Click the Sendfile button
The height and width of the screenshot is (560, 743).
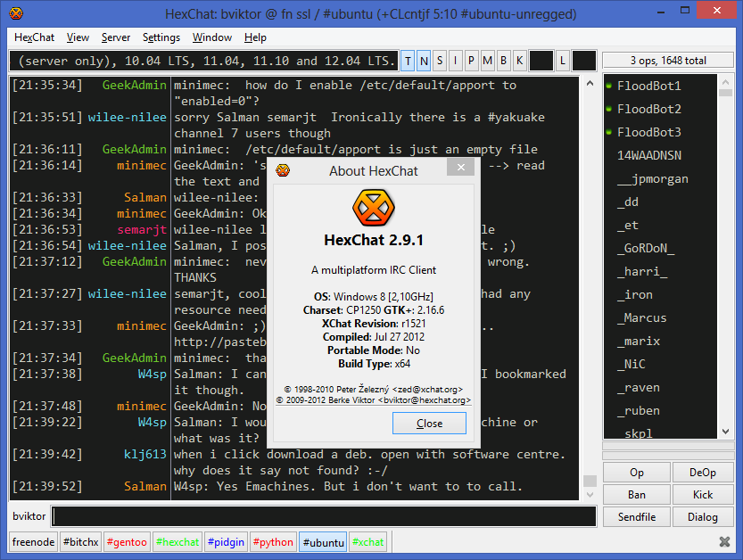(x=636, y=517)
